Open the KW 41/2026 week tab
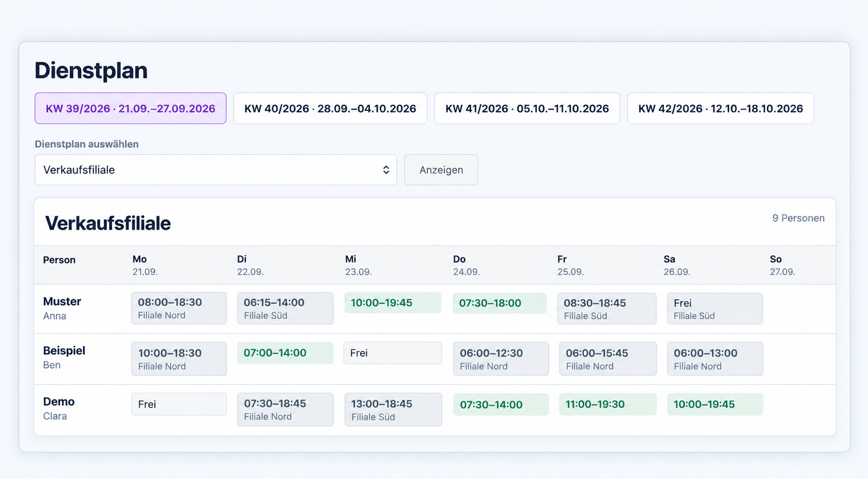The image size is (868, 479). coord(527,108)
